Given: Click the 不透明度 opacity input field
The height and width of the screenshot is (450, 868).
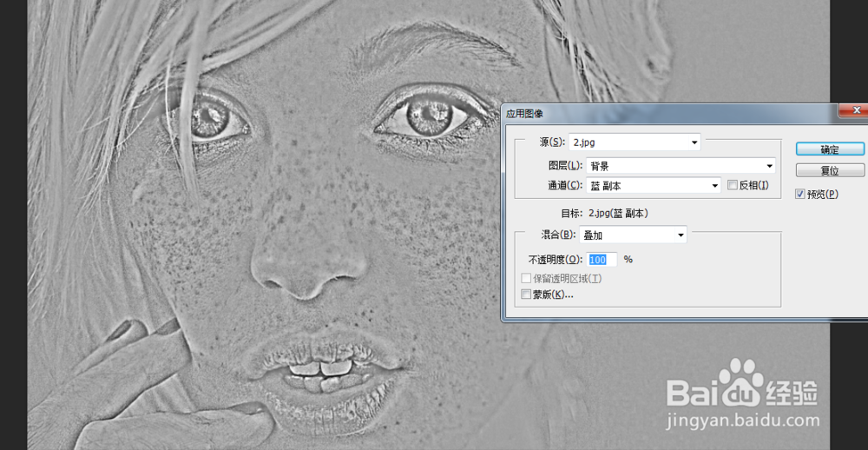Looking at the screenshot, I should [x=602, y=260].
